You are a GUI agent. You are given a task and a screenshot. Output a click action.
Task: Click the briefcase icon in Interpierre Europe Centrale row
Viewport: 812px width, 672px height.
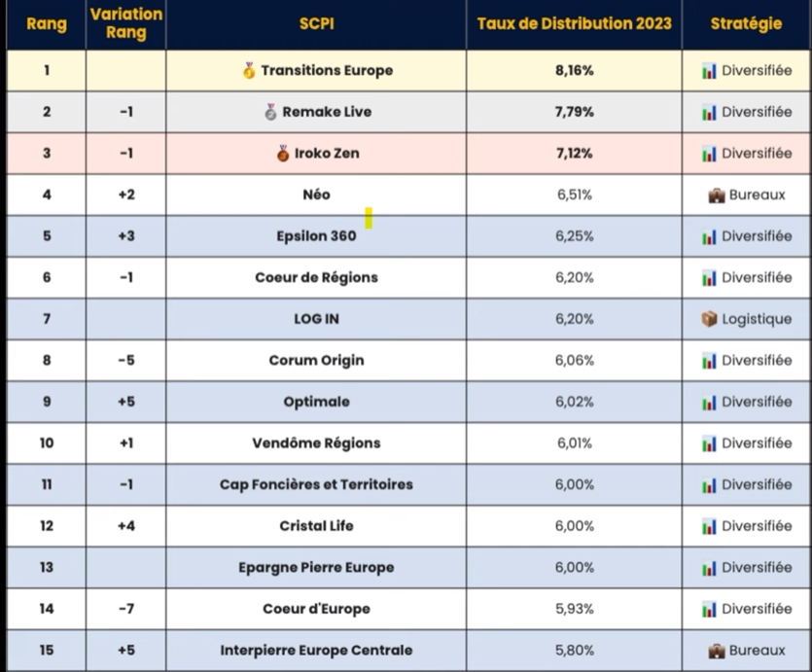click(x=718, y=651)
